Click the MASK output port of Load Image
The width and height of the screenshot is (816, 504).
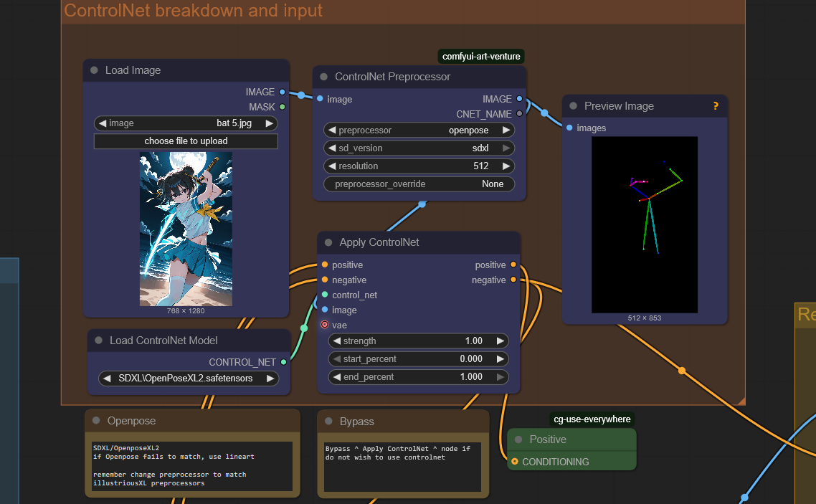pyautogui.click(x=282, y=107)
